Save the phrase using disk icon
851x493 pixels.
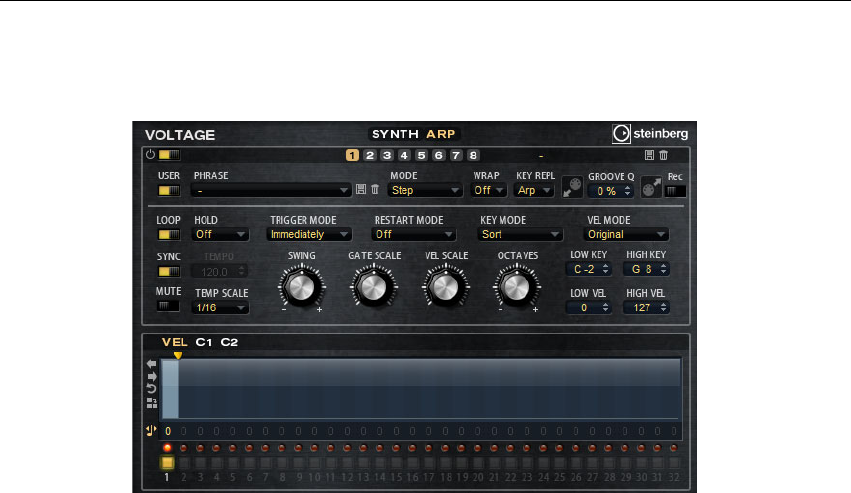pos(361,189)
